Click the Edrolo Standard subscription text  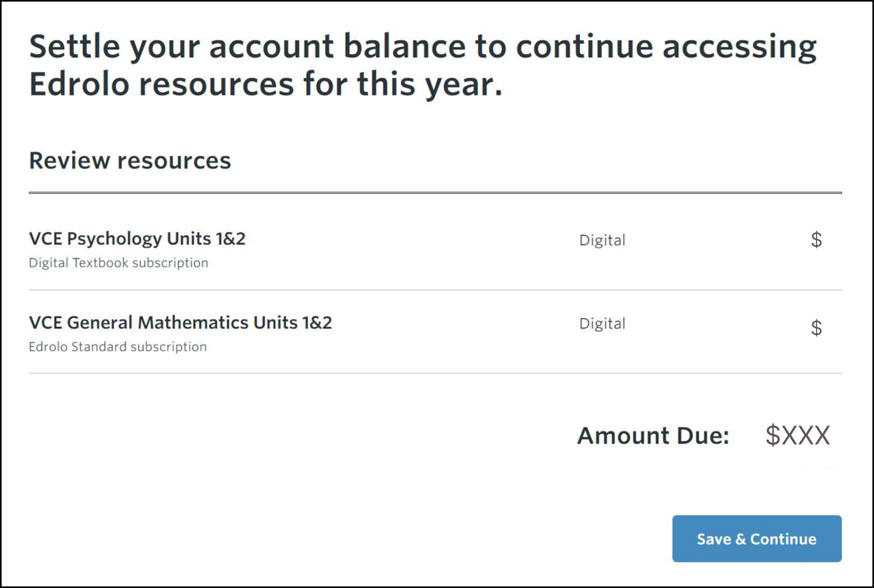pyautogui.click(x=118, y=347)
